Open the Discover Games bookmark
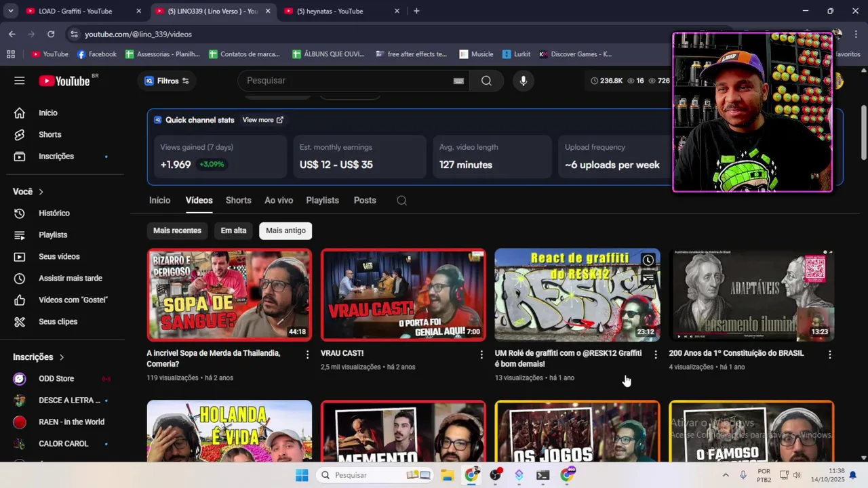This screenshot has width=868, height=488. [575, 54]
